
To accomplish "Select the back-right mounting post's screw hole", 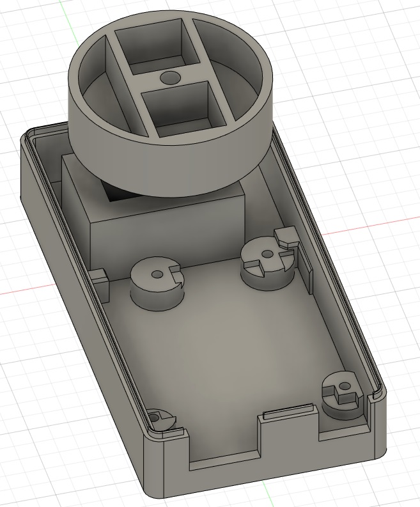I will [267, 254].
